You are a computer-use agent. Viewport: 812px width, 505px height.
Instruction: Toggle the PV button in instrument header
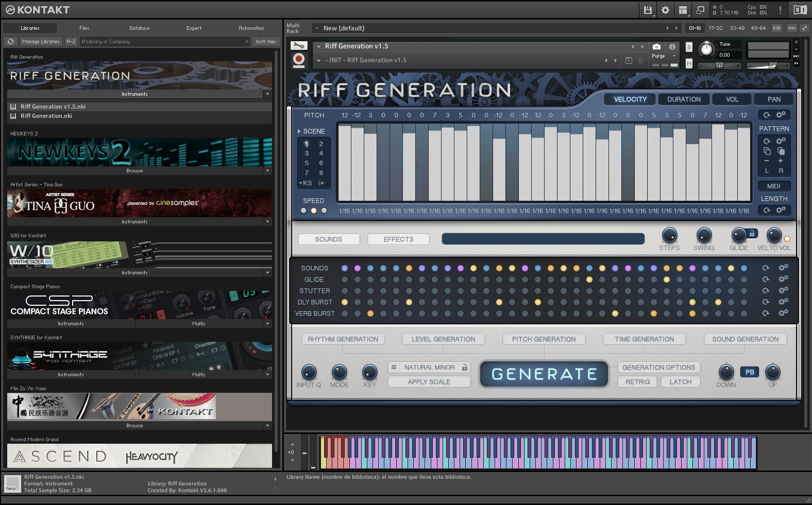[x=796, y=63]
